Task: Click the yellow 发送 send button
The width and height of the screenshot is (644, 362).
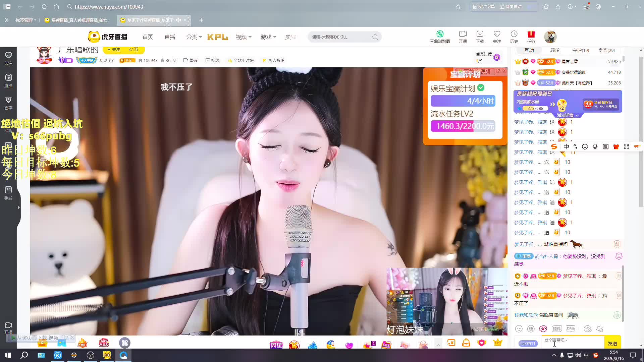Action: coord(612,343)
